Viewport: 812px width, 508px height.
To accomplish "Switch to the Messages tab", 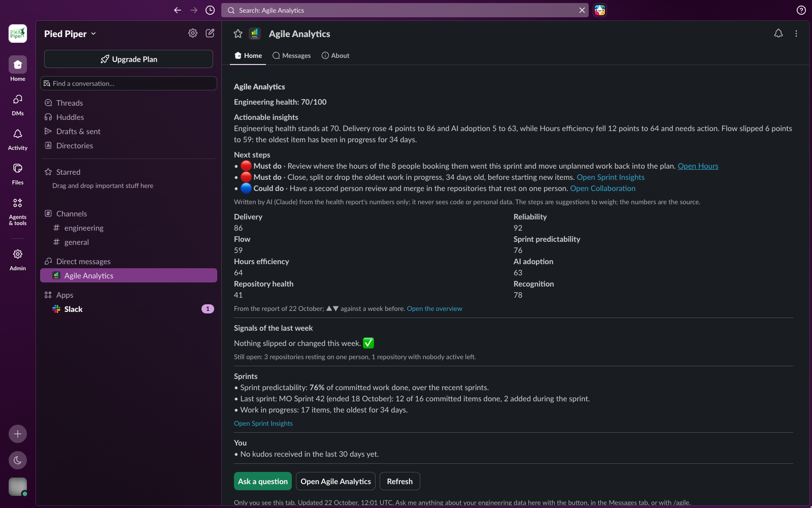I will pos(291,55).
